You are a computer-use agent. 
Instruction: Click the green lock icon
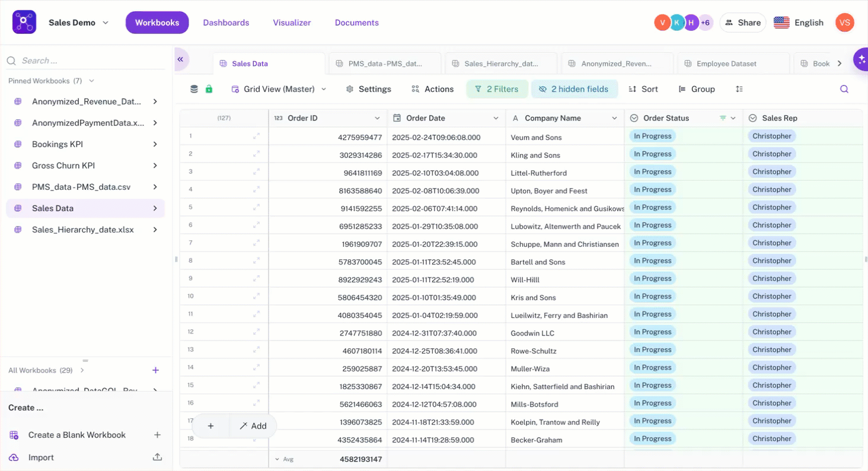coord(209,89)
